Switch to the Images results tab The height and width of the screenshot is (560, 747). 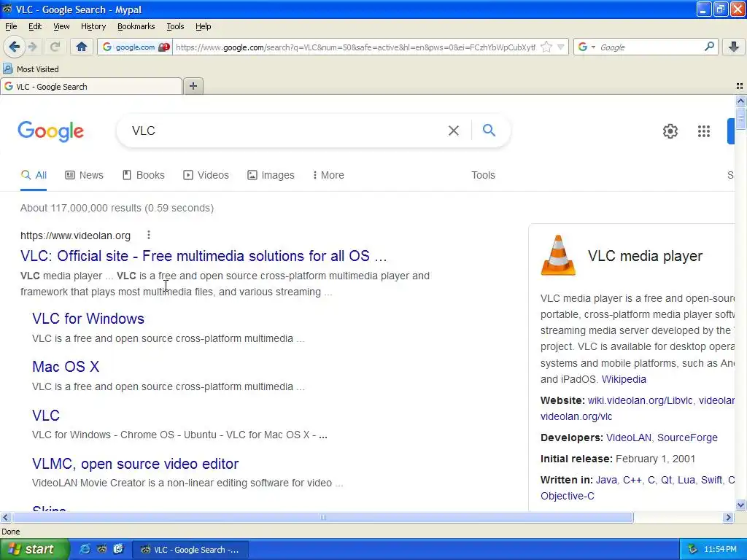pyautogui.click(x=271, y=175)
